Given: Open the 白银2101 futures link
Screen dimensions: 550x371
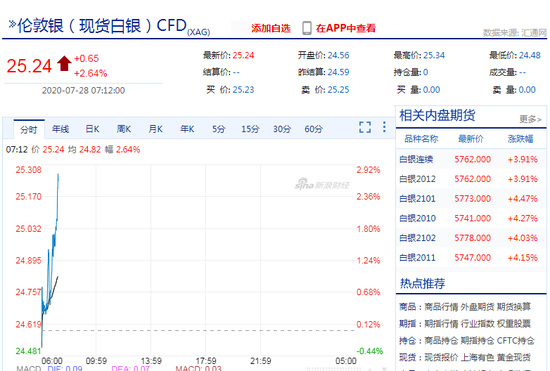Looking at the screenshot, I should tap(417, 198).
